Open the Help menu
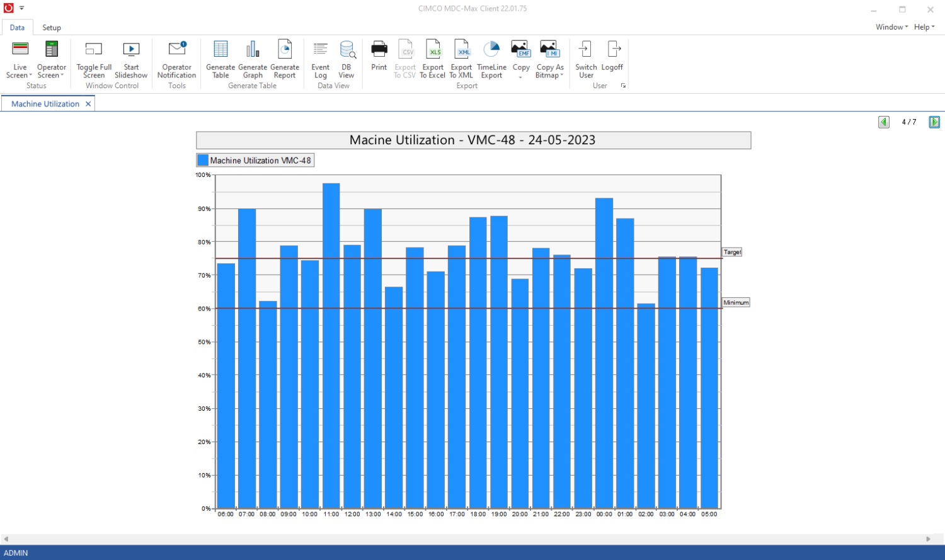 coord(924,27)
